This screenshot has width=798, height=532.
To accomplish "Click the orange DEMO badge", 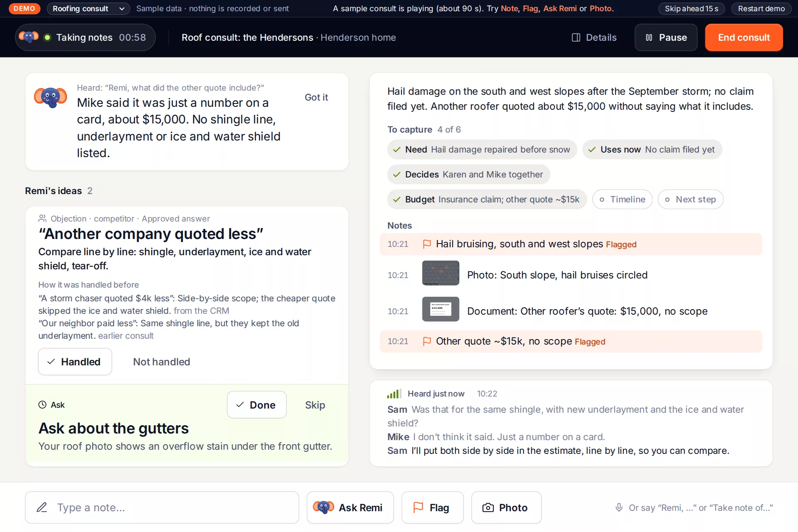I will pyautogui.click(x=24, y=8).
